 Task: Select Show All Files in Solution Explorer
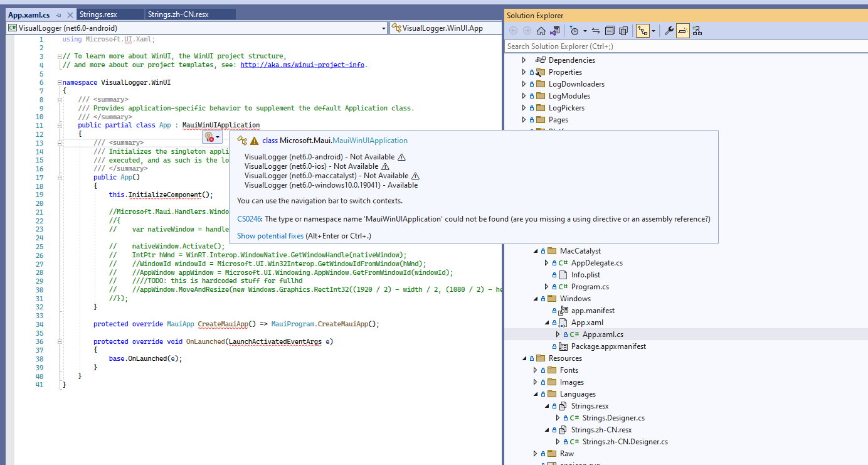(623, 30)
